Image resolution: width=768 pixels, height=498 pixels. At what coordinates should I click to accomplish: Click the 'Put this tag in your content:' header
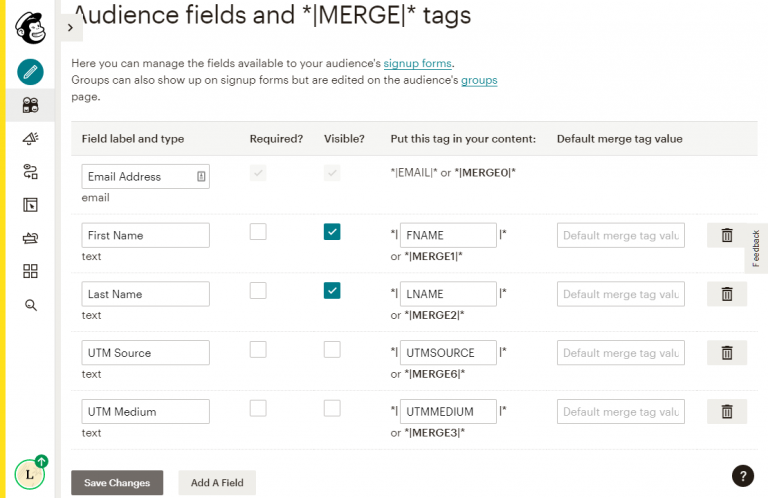tap(463, 139)
